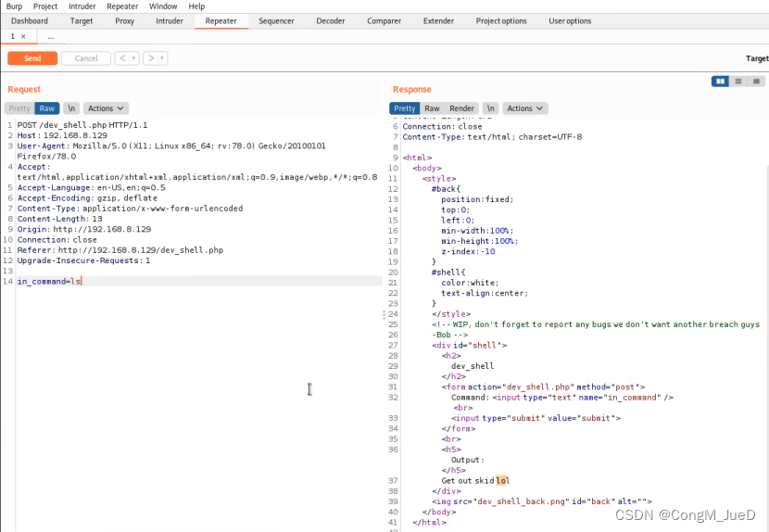Switch to the Comparer tab
Screen dimensions: 769x532
[x=384, y=21]
